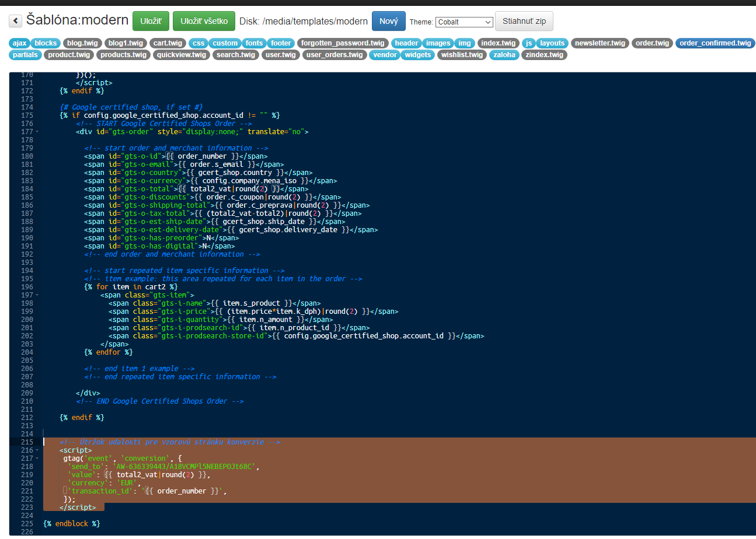Open the footer folder tag
This screenshot has height=539, width=756.
point(281,43)
